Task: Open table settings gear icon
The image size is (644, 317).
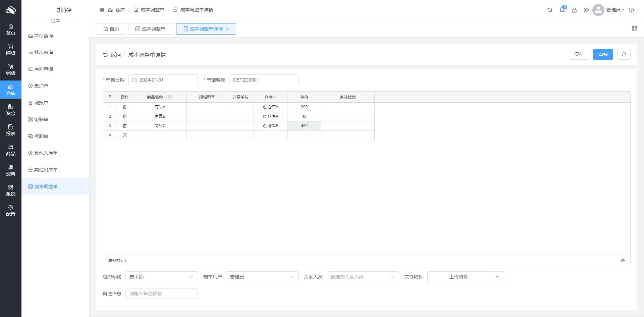Action: [623, 261]
